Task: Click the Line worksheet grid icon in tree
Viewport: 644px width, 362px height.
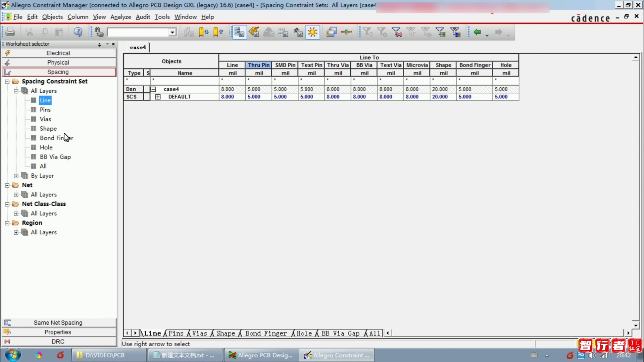Action: [x=34, y=100]
